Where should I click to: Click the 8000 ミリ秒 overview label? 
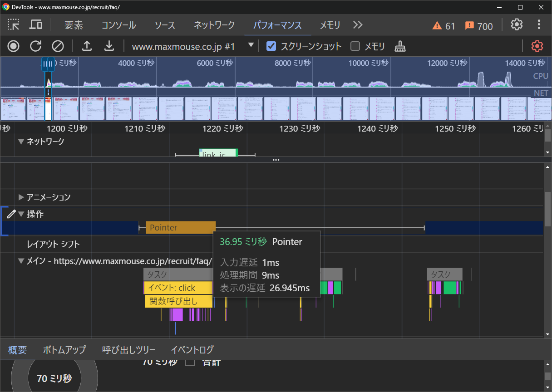pyautogui.click(x=293, y=63)
